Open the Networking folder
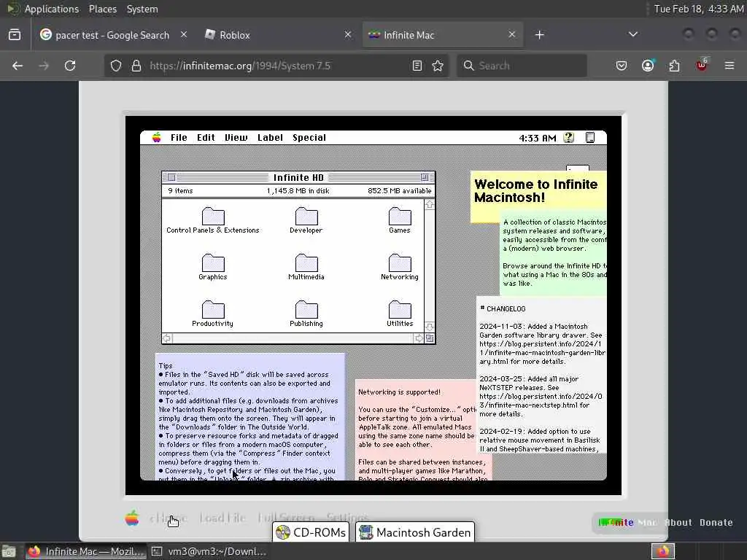Image resolution: width=747 pixels, height=560 pixels. [x=400, y=267]
